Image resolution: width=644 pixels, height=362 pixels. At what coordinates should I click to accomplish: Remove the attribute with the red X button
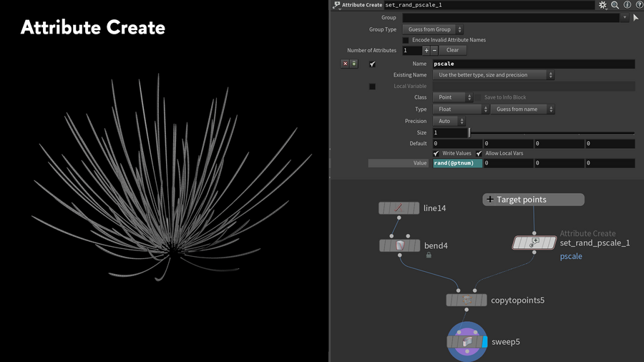pos(345,64)
